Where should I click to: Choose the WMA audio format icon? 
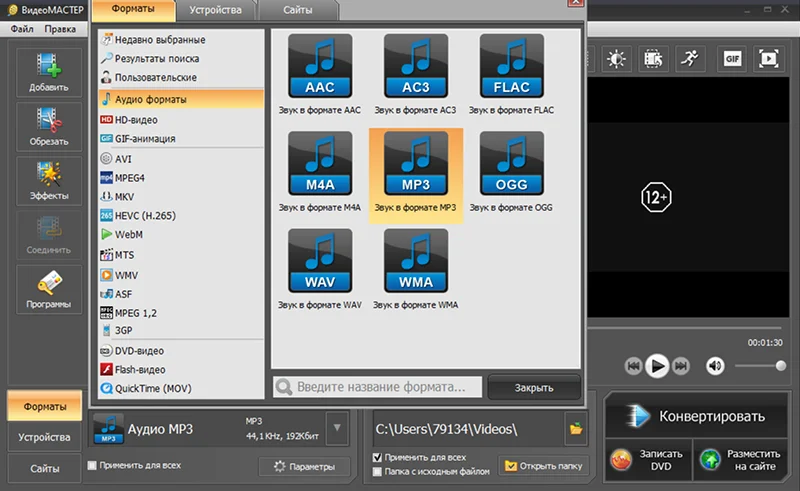(x=416, y=261)
